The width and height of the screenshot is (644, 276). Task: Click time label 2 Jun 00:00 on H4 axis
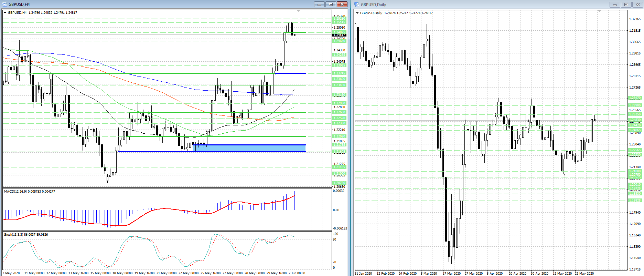[x=297, y=273]
